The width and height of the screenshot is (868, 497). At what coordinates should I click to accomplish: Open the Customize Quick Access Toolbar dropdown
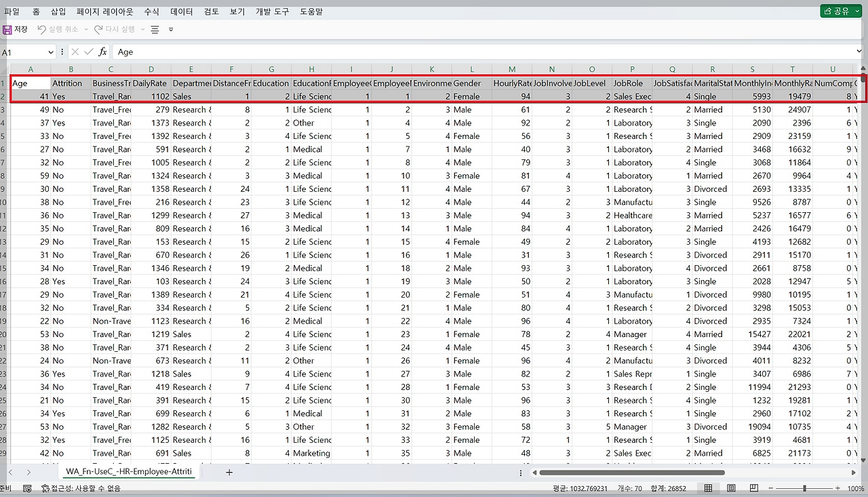pyautogui.click(x=171, y=30)
